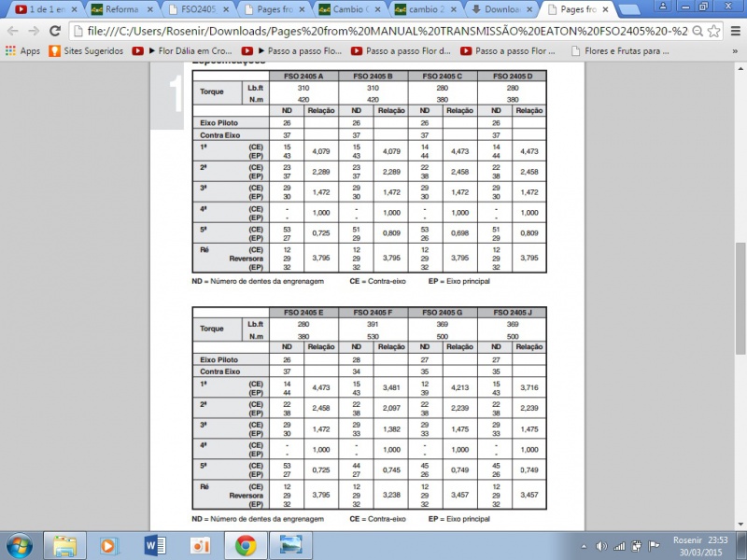The height and width of the screenshot is (560, 747).
Task: Switch to the Downloads tab
Action: 501,9
